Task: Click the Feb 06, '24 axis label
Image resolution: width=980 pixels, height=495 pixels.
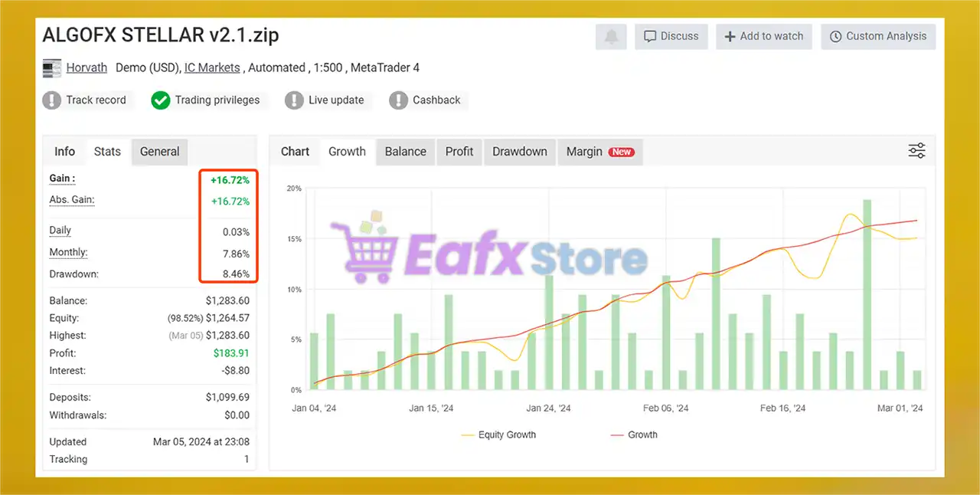Action: click(x=665, y=408)
